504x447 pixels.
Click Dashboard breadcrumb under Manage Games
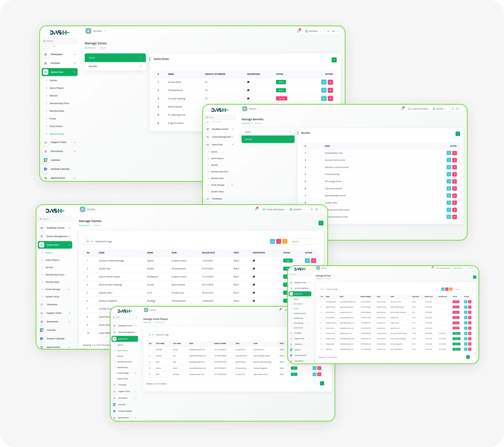[x=84, y=225]
